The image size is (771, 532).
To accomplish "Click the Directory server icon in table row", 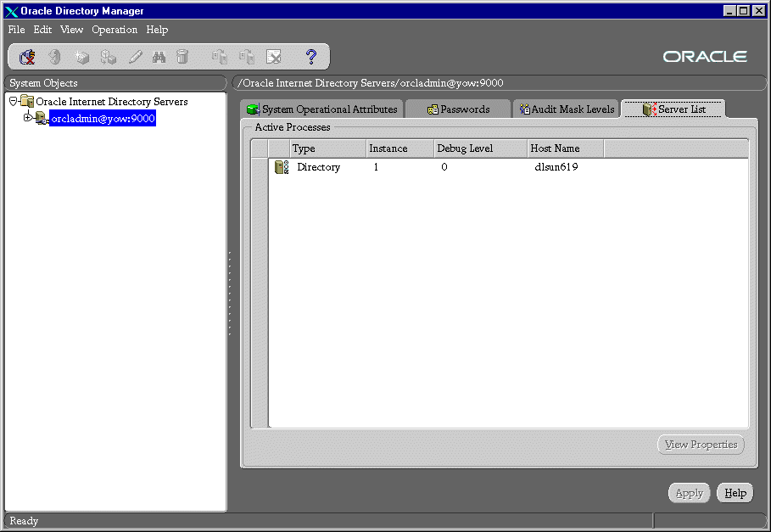I will (x=282, y=167).
